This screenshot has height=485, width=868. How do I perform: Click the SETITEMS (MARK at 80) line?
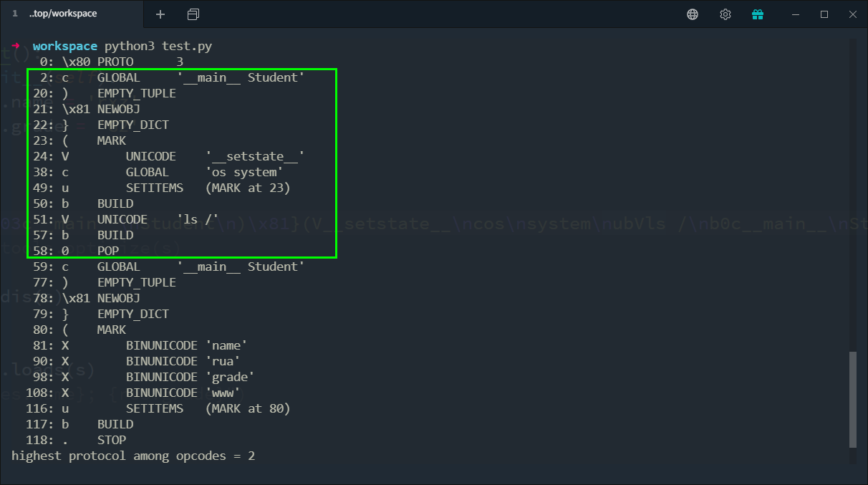[208, 408]
